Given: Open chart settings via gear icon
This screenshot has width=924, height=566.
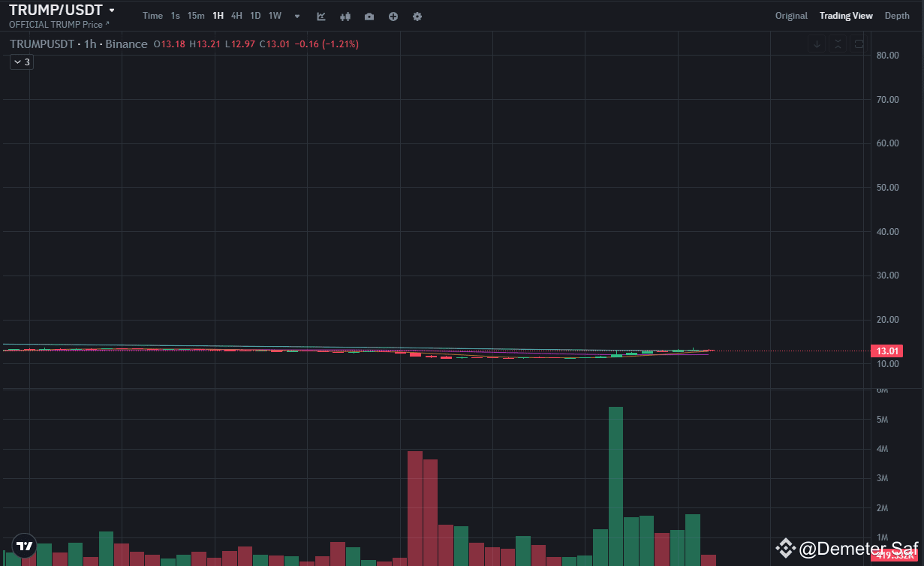Looking at the screenshot, I should 417,16.
